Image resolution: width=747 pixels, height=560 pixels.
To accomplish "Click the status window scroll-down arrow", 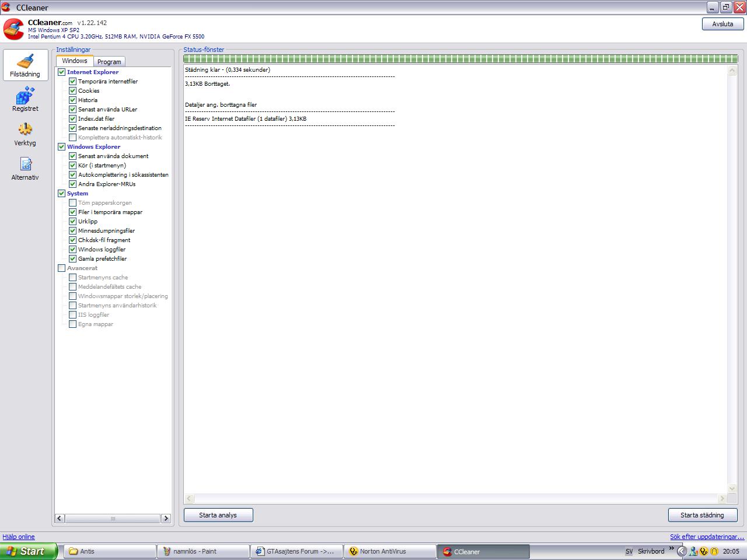I will 732,489.
